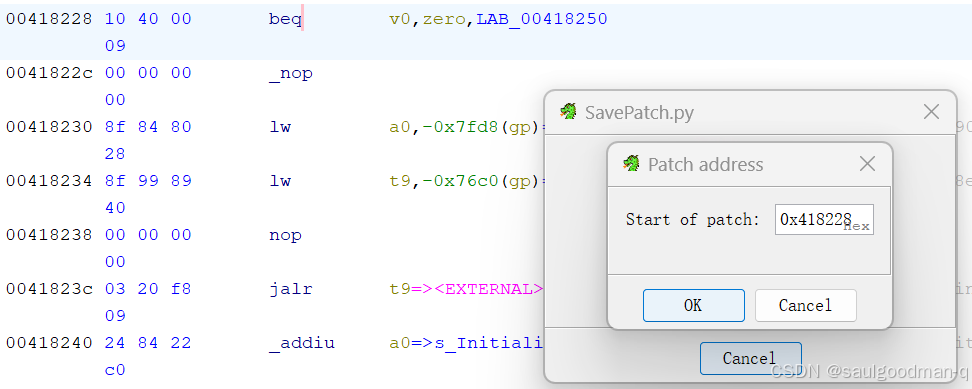
Task: Click Cancel button in SavePatch.py window
Action: click(x=750, y=359)
